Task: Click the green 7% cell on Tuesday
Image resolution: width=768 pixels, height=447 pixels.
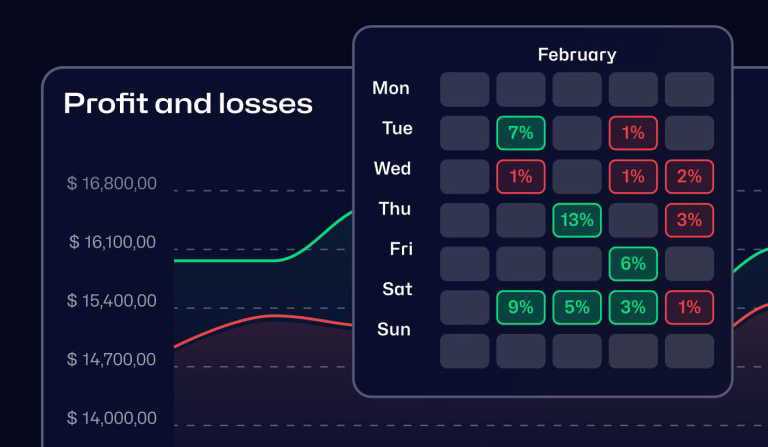Action: [x=521, y=133]
